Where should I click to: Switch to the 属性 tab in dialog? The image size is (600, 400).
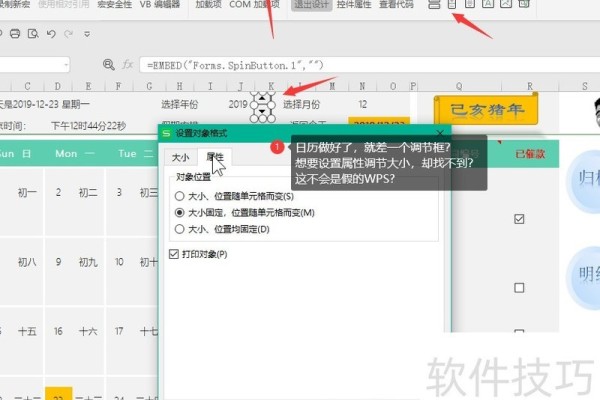point(215,157)
